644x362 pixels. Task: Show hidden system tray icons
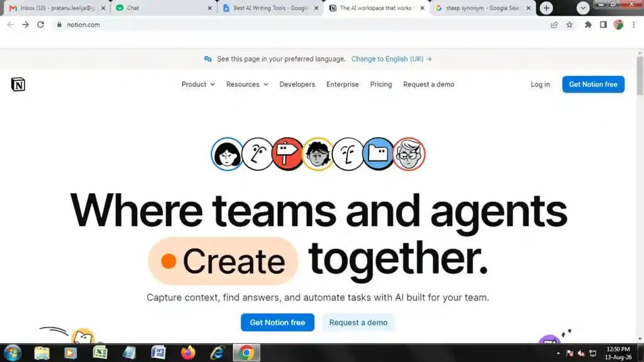(x=558, y=353)
